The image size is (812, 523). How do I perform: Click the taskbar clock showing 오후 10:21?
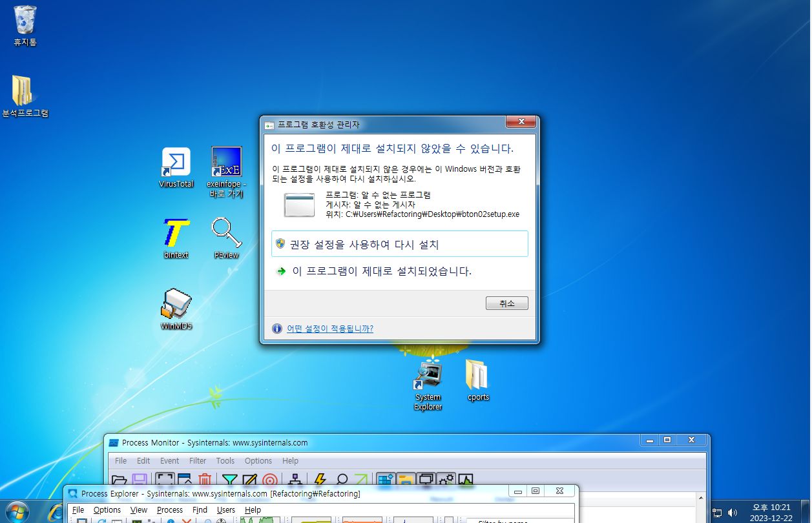pyautogui.click(x=771, y=513)
